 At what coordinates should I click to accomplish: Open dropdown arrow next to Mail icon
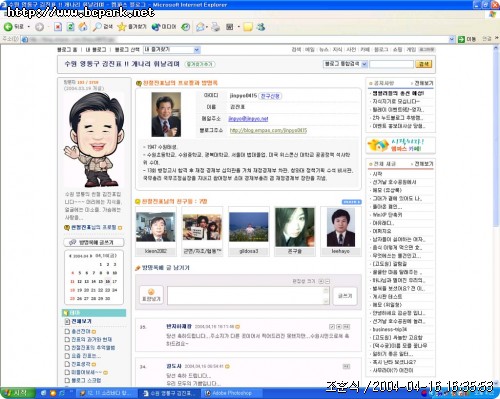coord(207,27)
